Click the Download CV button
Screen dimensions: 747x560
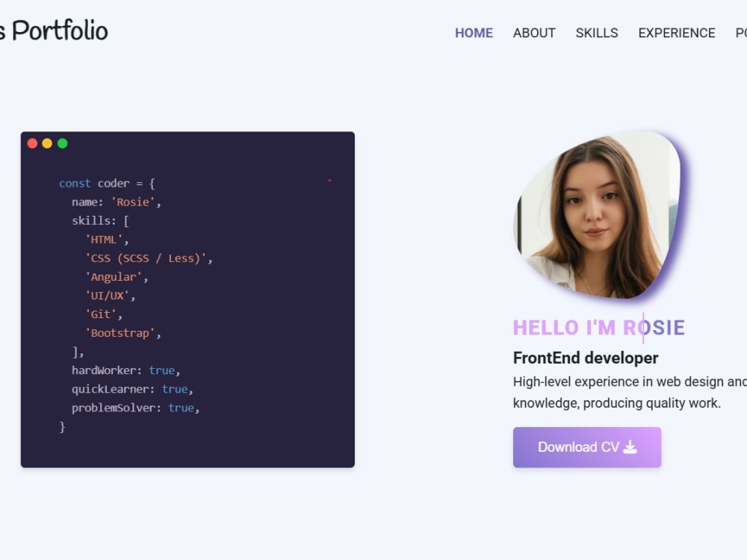tap(587, 447)
